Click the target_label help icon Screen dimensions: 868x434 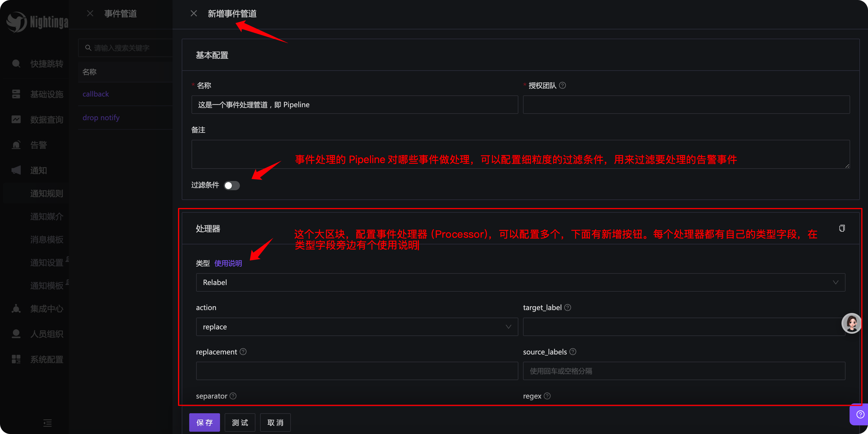click(x=567, y=307)
